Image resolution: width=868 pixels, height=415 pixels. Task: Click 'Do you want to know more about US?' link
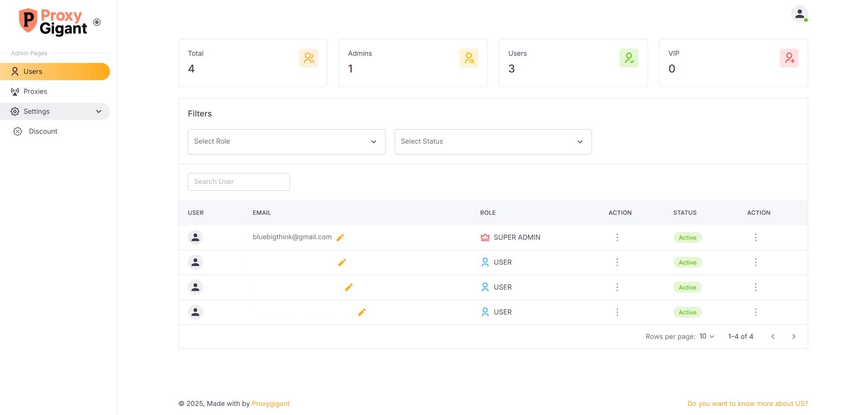point(747,404)
